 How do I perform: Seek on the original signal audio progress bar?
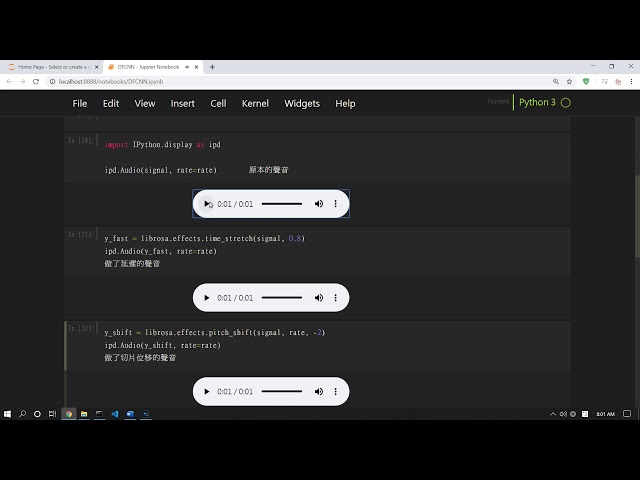(x=282, y=204)
